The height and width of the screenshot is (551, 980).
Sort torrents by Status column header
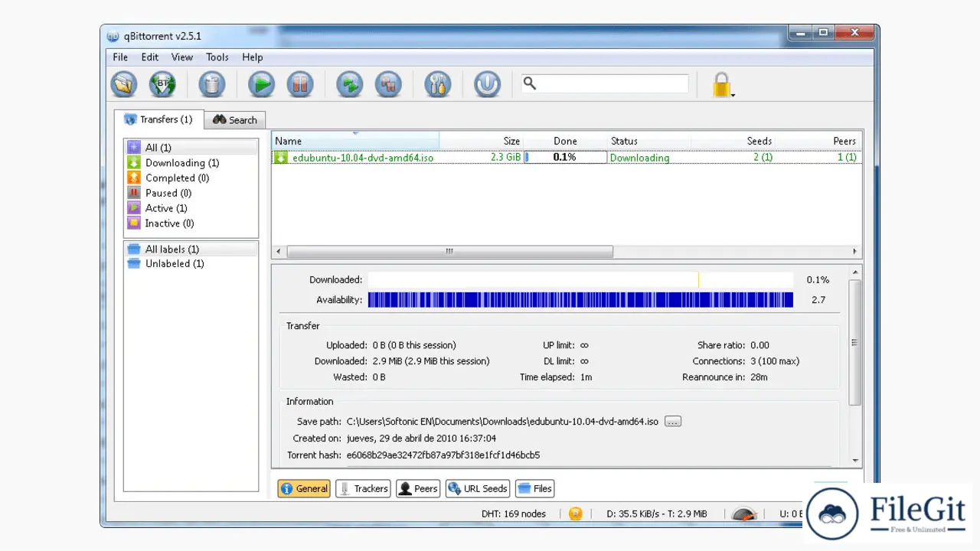click(x=649, y=141)
